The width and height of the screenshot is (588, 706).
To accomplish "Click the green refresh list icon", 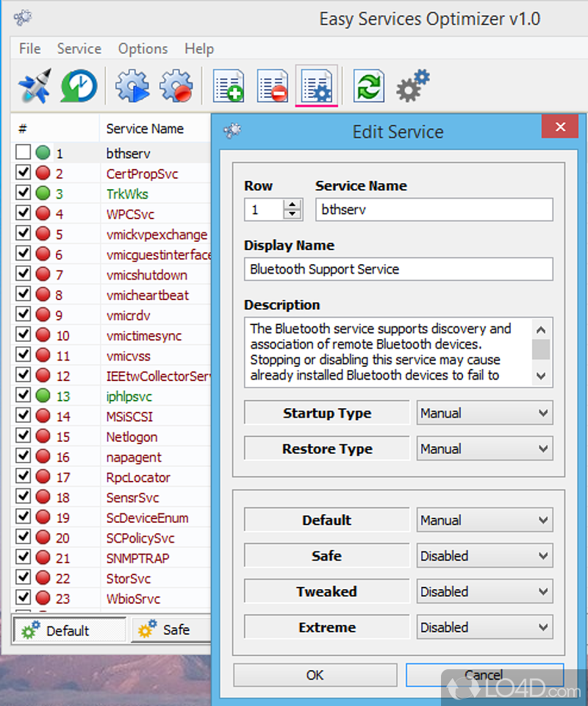I will click(x=368, y=87).
